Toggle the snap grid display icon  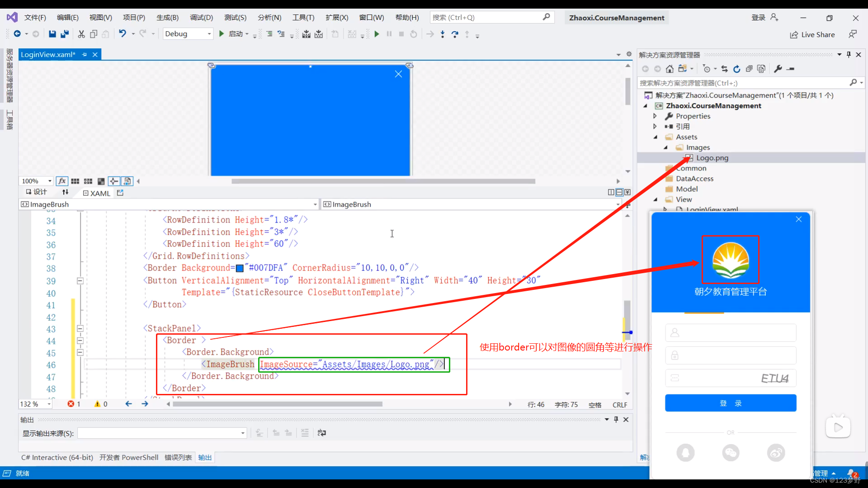[x=75, y=181]
